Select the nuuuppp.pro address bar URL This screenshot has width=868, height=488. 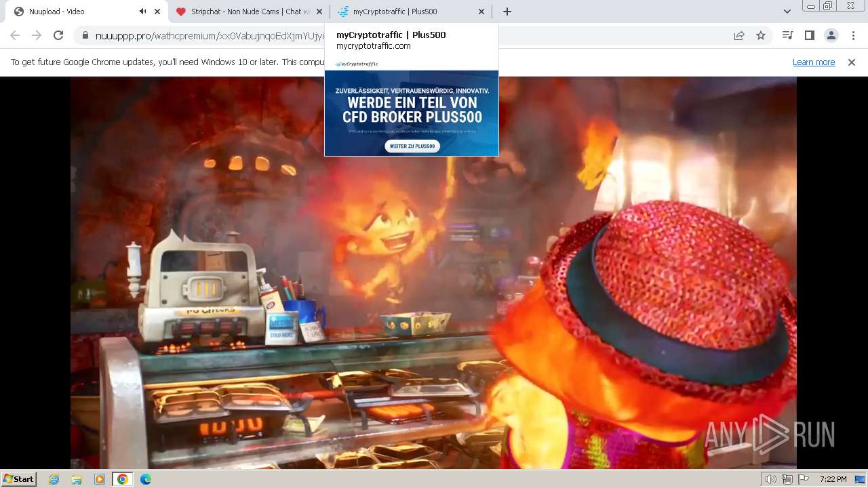(210, 36)
